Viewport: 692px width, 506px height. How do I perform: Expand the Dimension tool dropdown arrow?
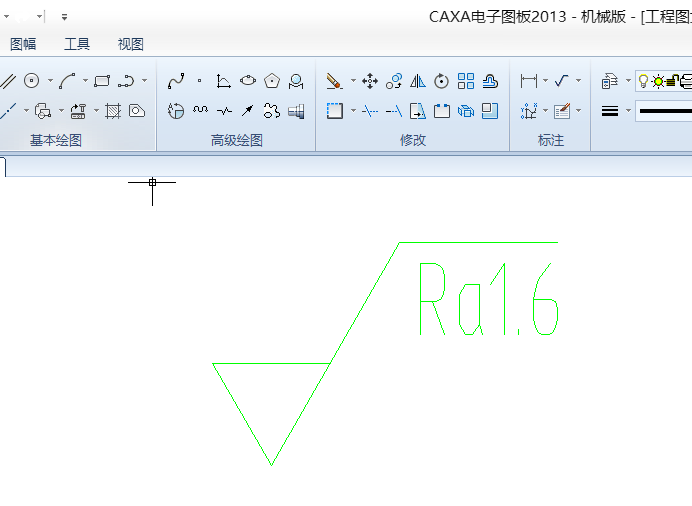coord(545,81)
